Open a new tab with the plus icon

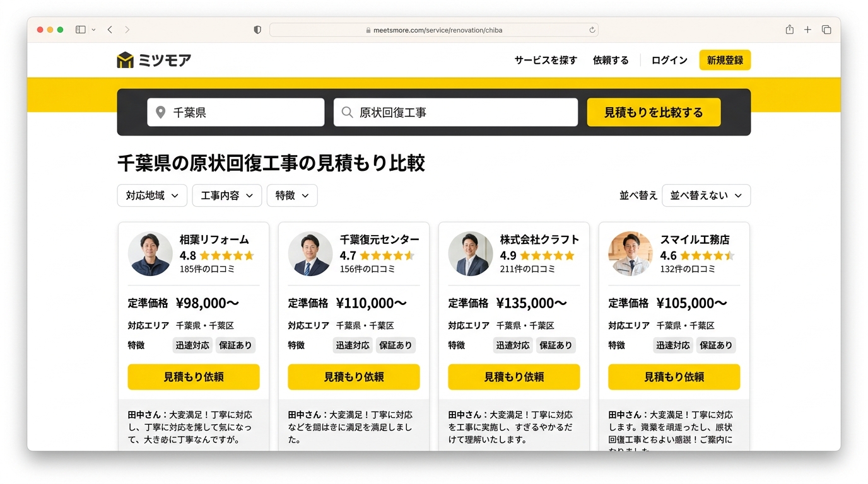tap(807, 30)
